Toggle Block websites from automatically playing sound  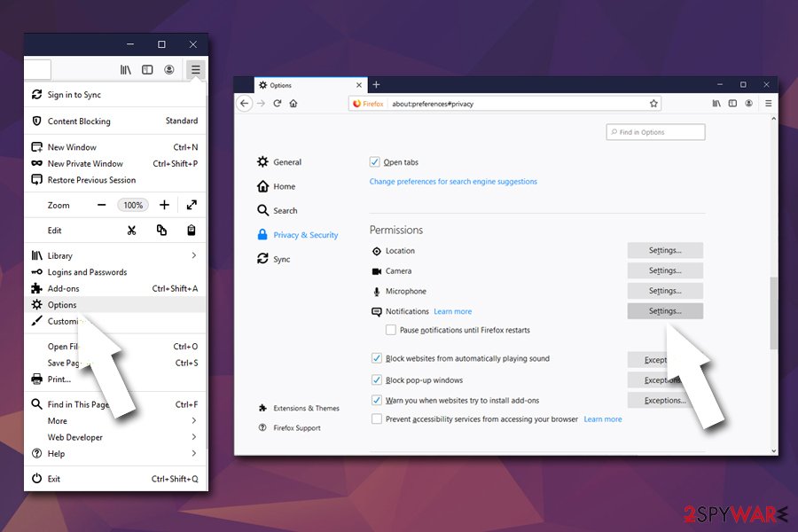(x=377, y=358)
